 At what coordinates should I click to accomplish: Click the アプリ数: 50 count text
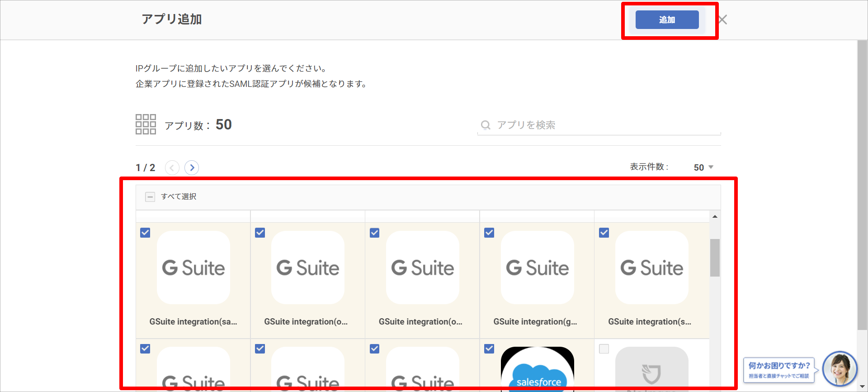click(x=198, y=125)
